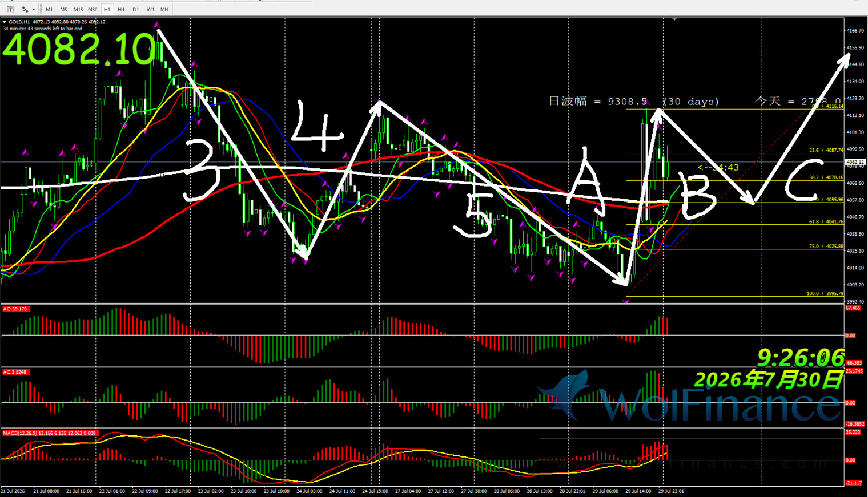Click the AO indicator label
This screenshot has width=868, height=497.
(x=15, y=309)
